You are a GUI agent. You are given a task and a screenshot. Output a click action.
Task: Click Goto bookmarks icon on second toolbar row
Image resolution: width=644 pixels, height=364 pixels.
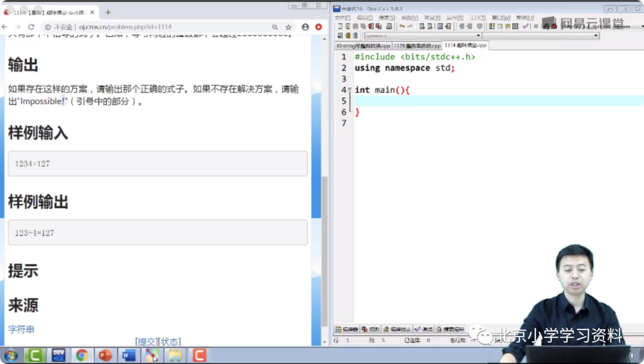point(355,36)
